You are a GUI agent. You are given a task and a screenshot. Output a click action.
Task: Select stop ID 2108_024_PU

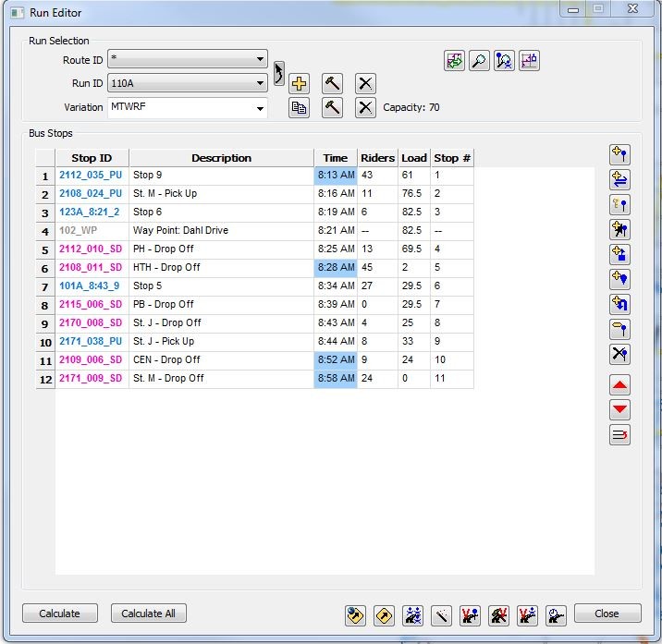[x=91, y=194]
